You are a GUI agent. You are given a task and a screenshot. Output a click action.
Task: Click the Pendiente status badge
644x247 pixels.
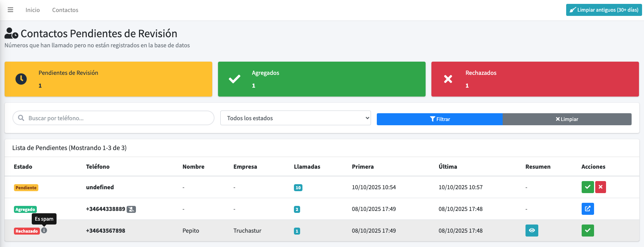(26, 188)
